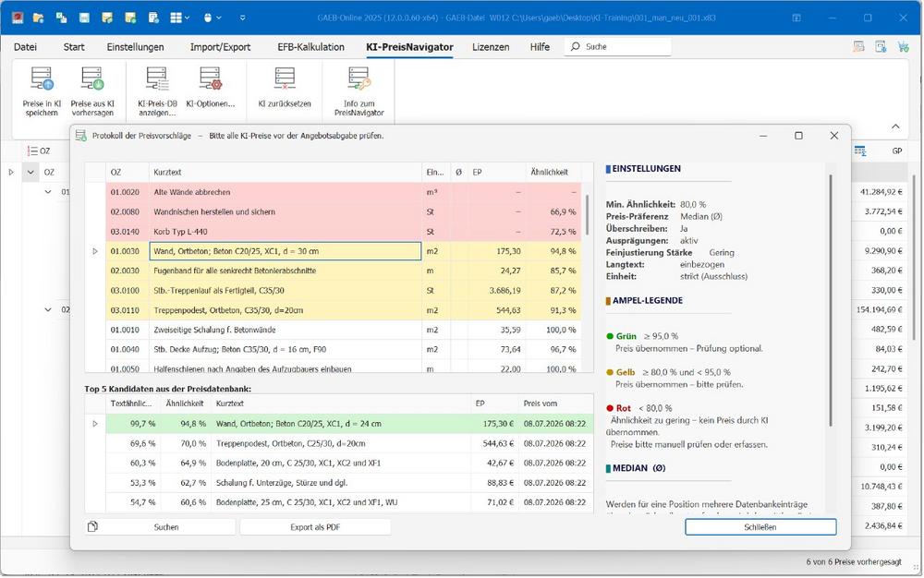
Task: Open quick access toolbar customize arrow
Action: pos(243,18)
